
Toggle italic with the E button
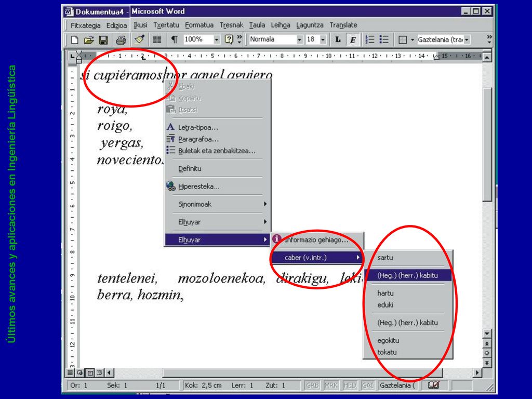353,39
